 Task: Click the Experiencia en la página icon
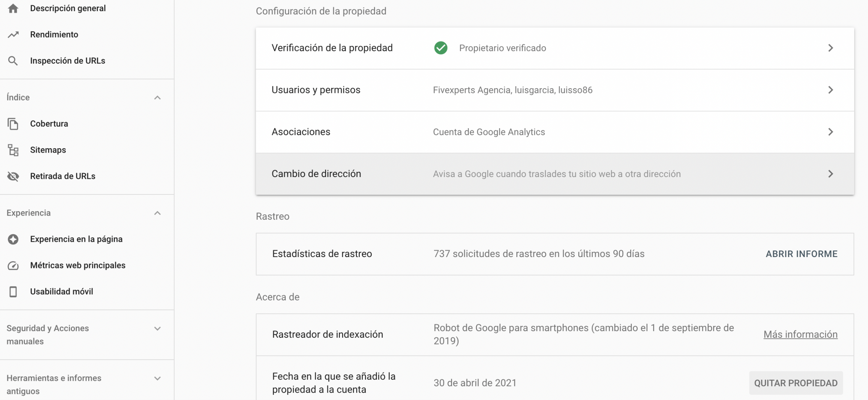tap(13, 239)
